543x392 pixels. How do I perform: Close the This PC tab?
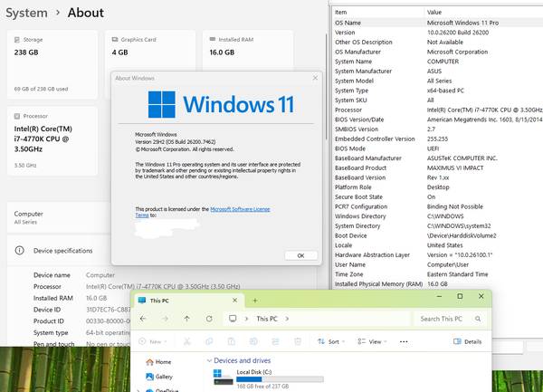tap(237, 298)
